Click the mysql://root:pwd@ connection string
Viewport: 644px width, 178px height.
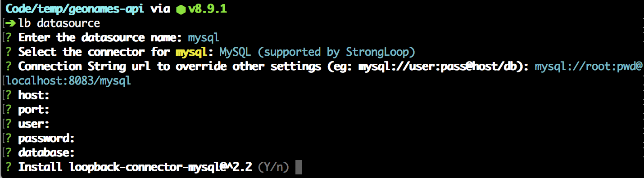point(588,67)
